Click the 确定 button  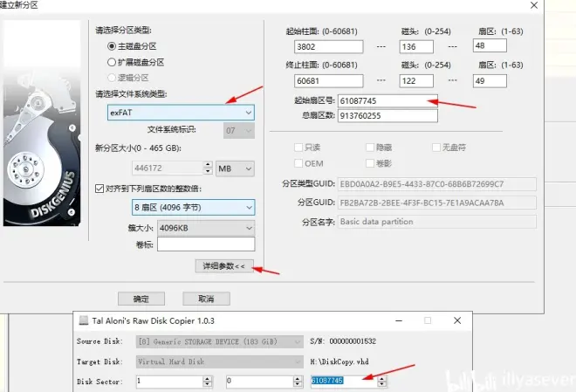pos(141,299)
